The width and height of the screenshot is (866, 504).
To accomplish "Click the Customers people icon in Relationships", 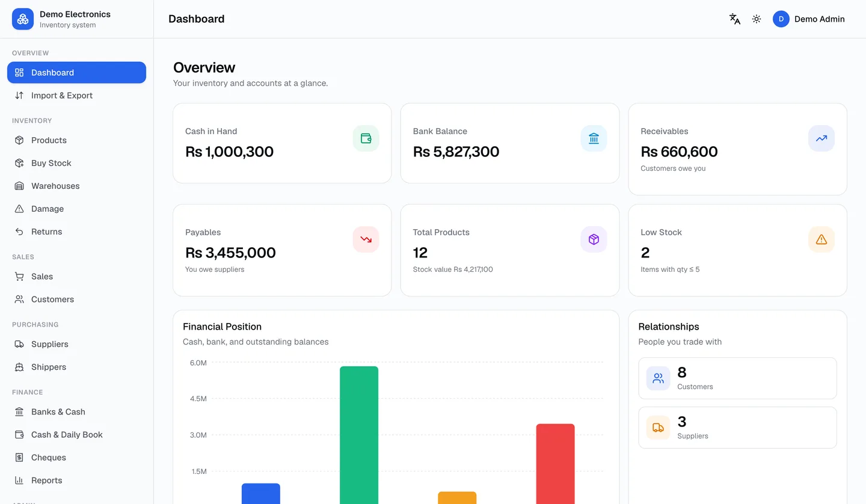I will 659,378.
